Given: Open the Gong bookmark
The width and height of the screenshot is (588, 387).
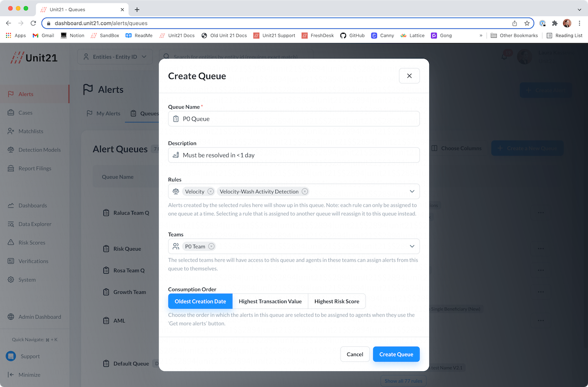Looking at the screenshot, I should [x=441, y=35].
